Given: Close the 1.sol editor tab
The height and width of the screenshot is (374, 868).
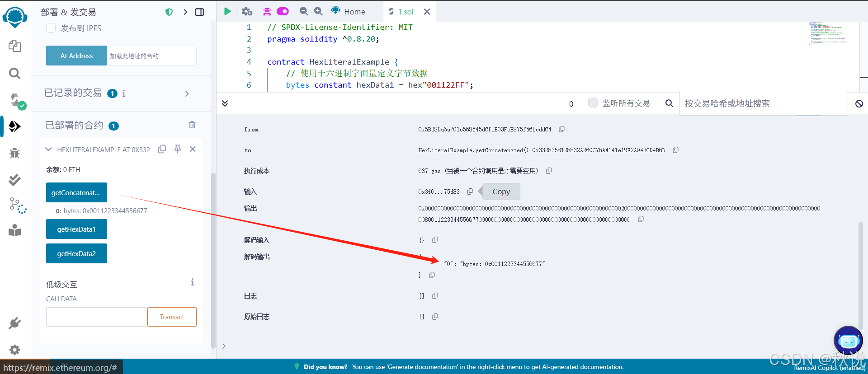Looking at the screenshot, I should 427,12.
